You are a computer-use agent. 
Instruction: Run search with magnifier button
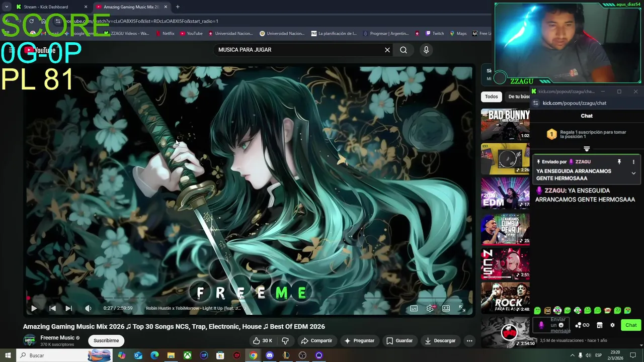(x=404, y=50)
